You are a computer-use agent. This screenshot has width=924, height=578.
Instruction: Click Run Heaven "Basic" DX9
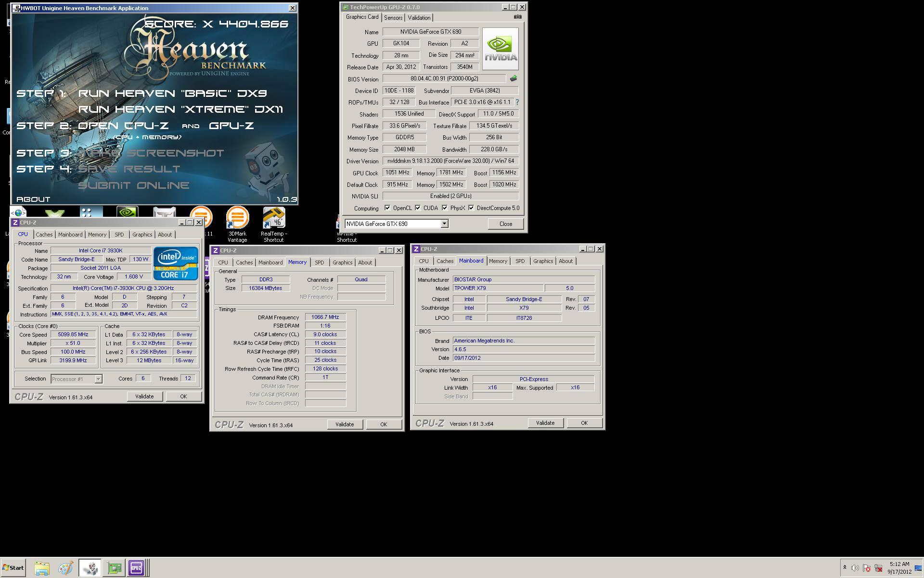[x=173, y=93]
